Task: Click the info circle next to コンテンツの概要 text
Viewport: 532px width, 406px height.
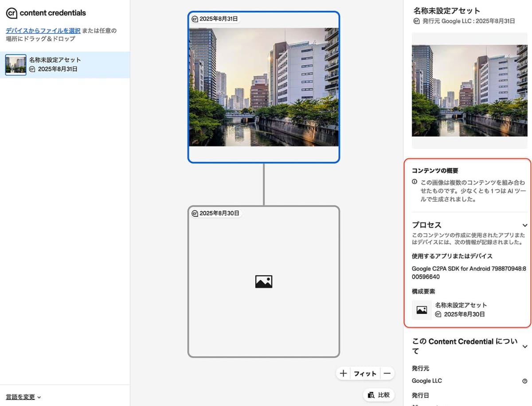Action: pos(415,181)
